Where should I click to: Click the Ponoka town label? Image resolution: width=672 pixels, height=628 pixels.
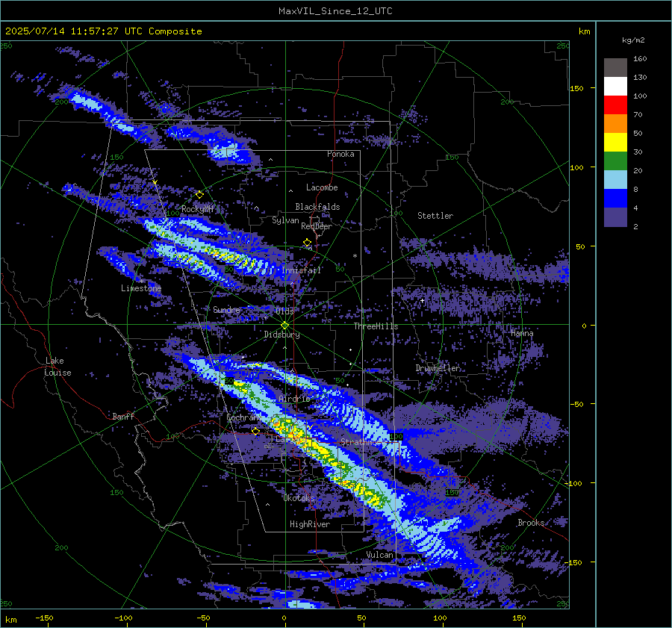[x=340, y=154]
